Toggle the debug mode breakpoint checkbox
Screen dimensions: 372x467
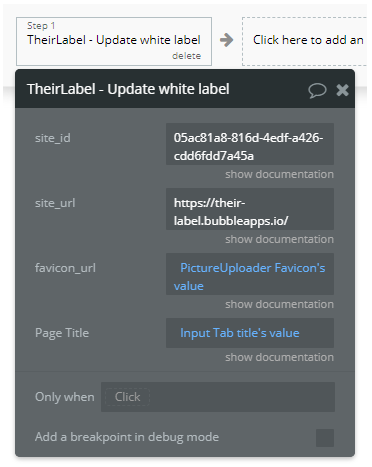click(x=325, y=438)
